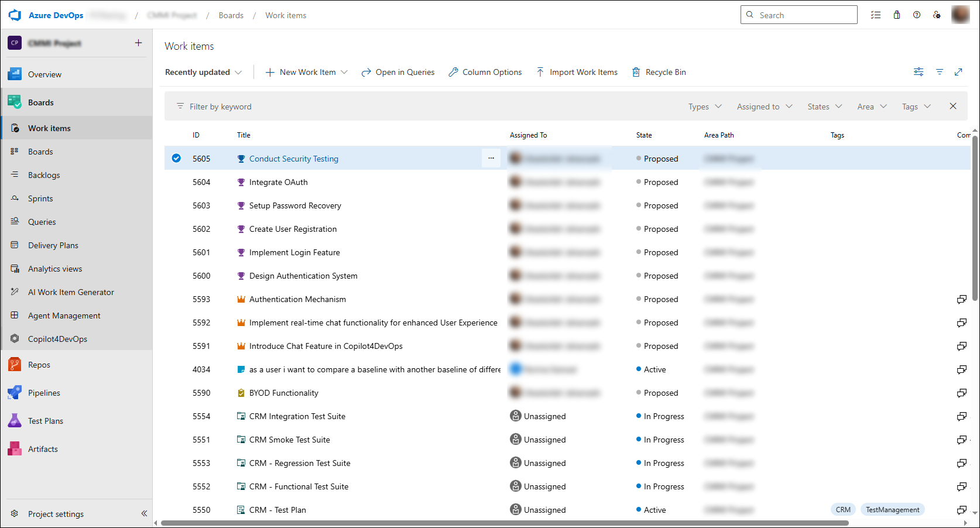Open comments icon for Authentication Mechanism row
This screenshot has width=980, height=528.
[961, 299]
